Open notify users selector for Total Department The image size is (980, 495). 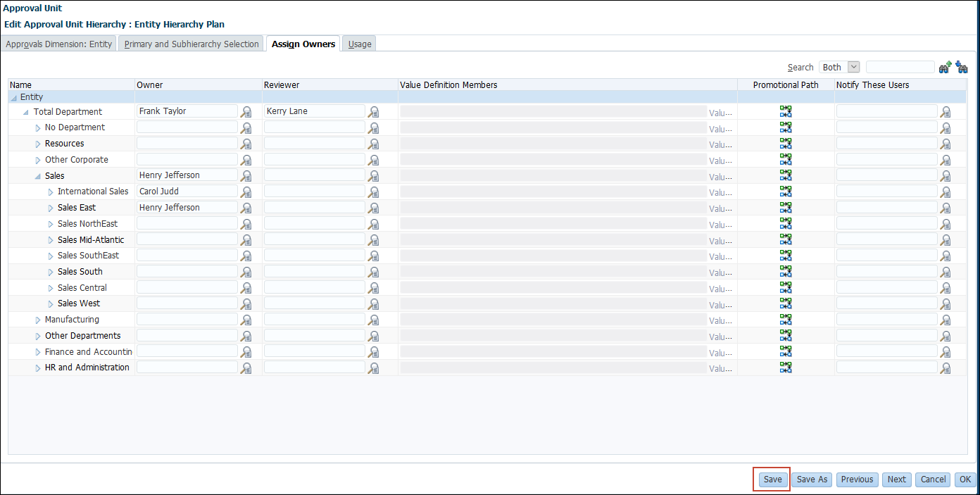click(x=946, y=112)
